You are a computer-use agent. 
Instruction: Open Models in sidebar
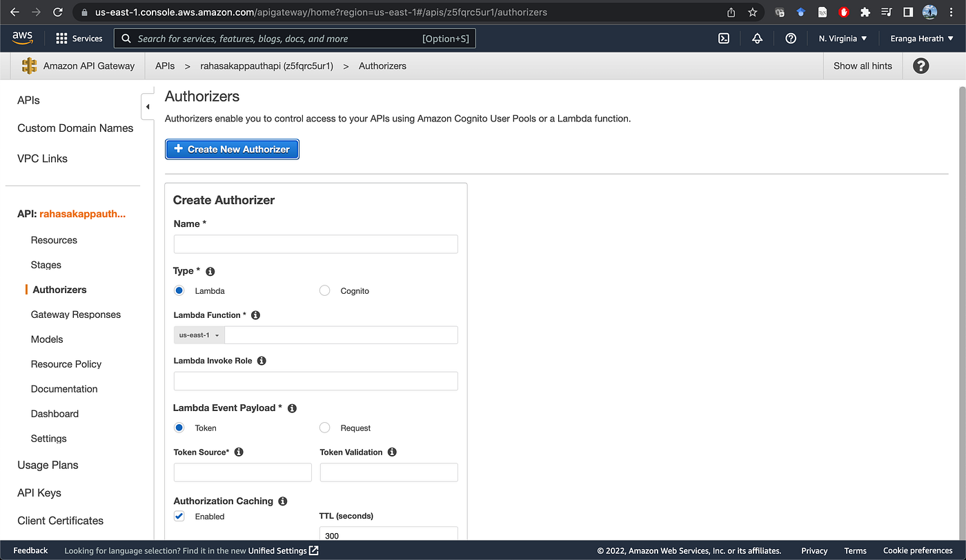pos(47,339)
